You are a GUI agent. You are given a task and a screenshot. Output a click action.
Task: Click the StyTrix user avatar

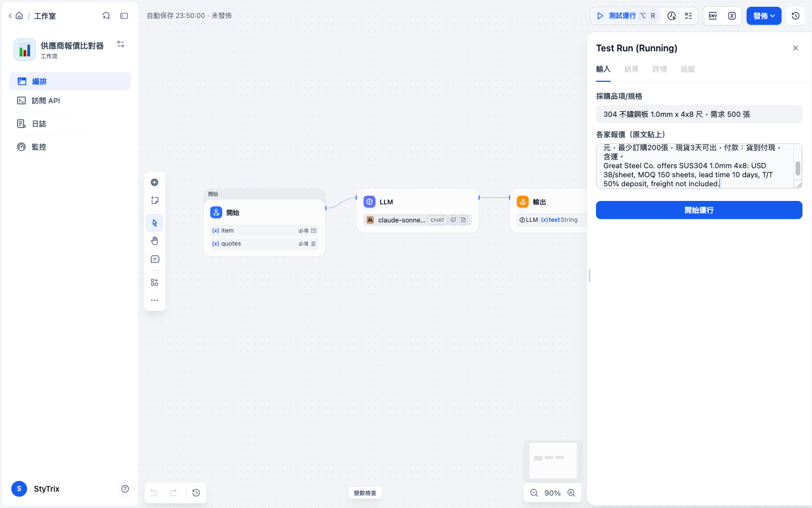pyautogui.click(x=19, y=489)
